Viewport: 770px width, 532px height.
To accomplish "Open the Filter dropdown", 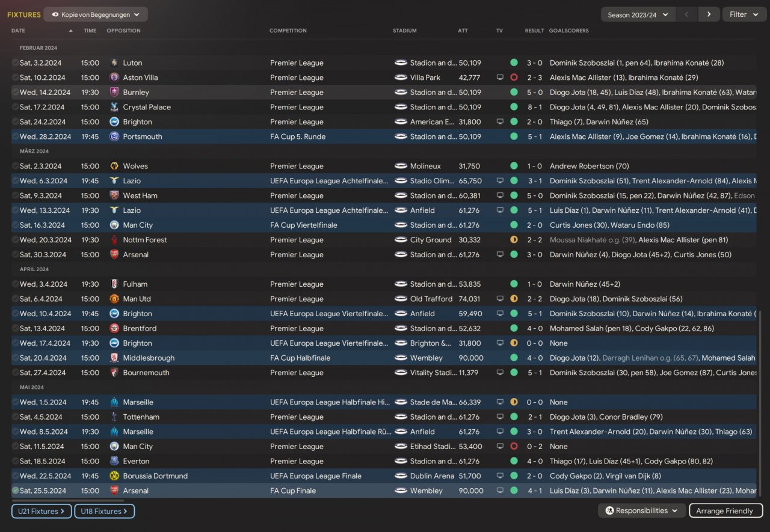I will pos(744,14).
